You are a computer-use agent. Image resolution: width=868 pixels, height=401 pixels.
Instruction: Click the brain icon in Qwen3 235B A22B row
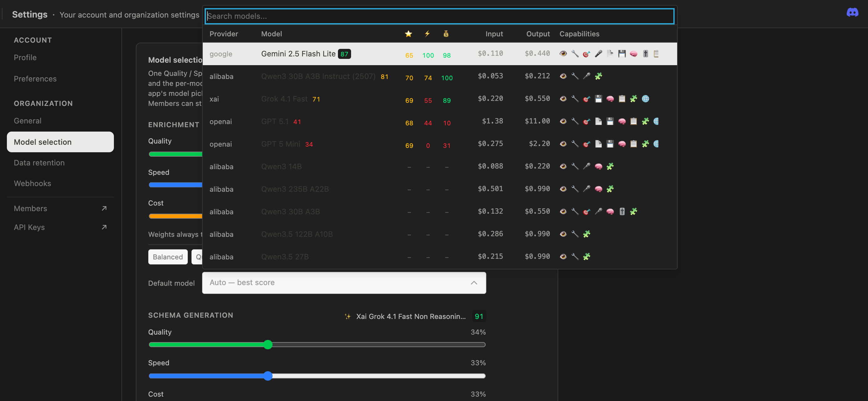599,189
